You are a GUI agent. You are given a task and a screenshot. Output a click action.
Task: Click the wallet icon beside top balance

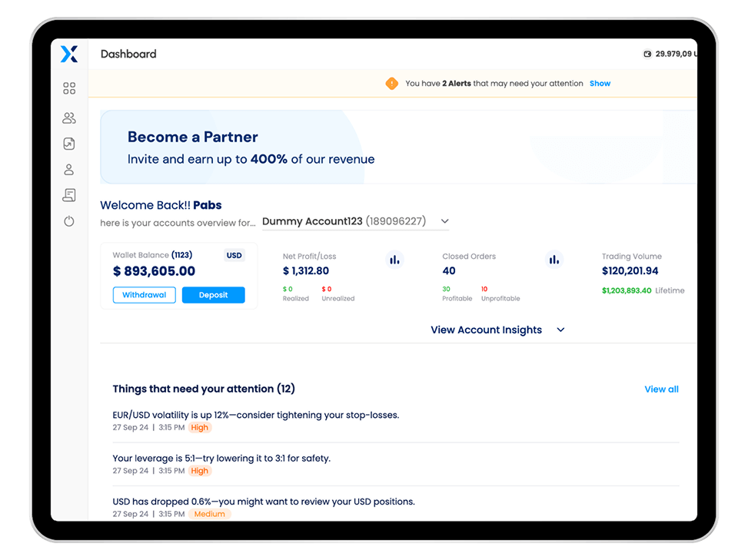tap(647, 55)
